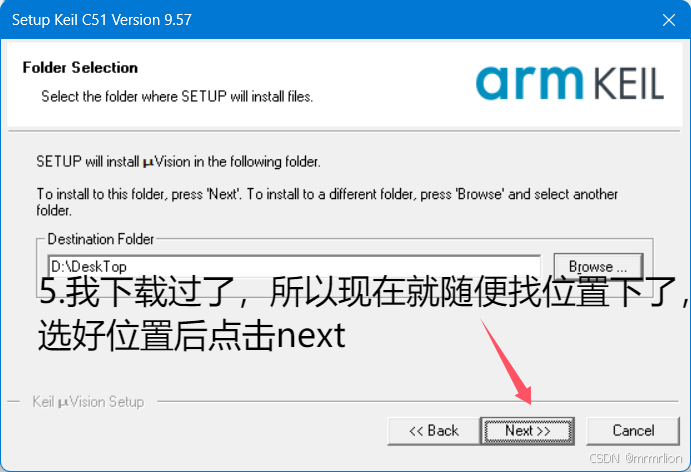691x472 pixels.
Task: Click the red arrow annotation
Action: pyautogui.click(x=507, y=361)
